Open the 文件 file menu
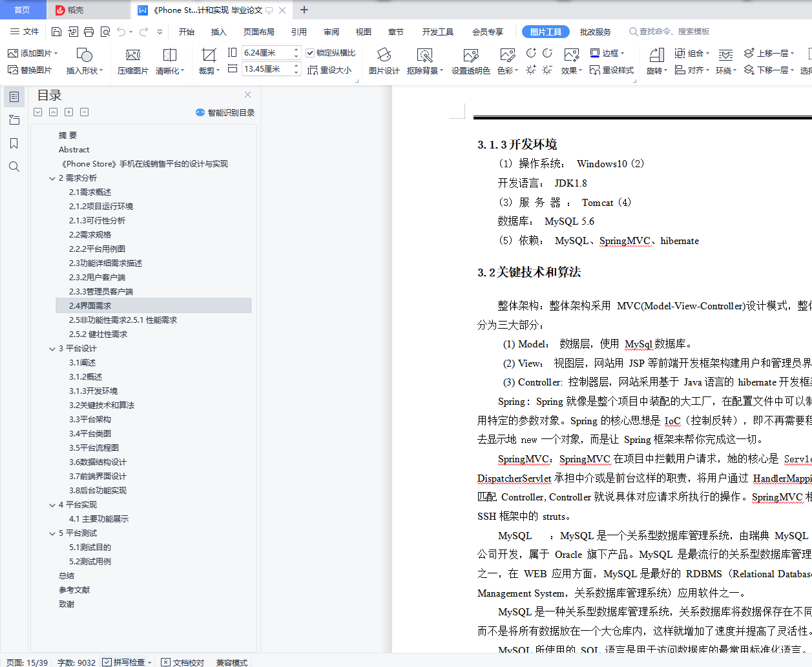This screenshot has height=667, width=812. tap(25, 32)
